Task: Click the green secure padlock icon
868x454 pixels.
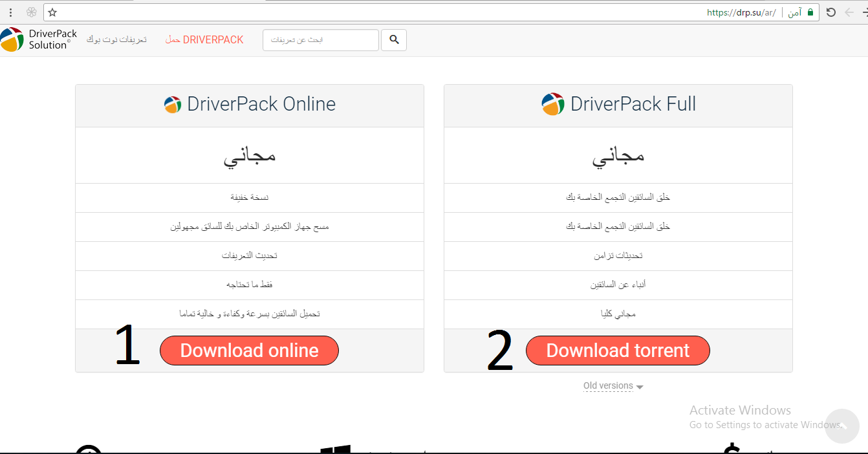Action: [811, 12]
